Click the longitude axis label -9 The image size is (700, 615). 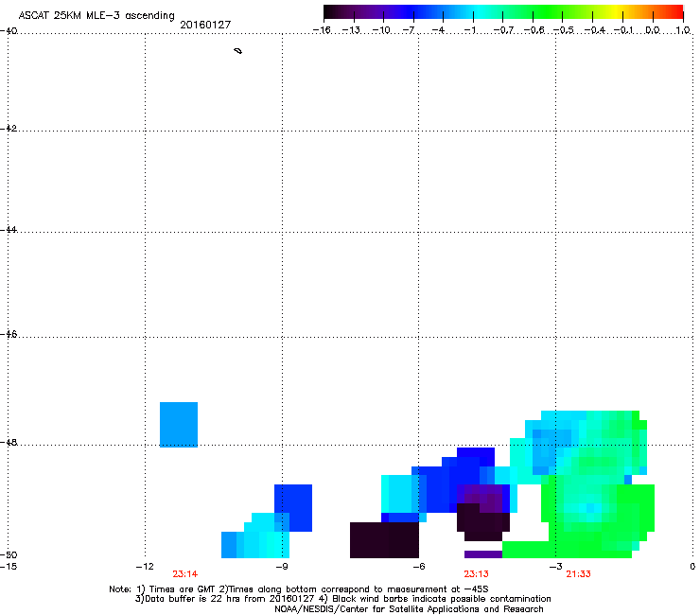coord(282,567)
